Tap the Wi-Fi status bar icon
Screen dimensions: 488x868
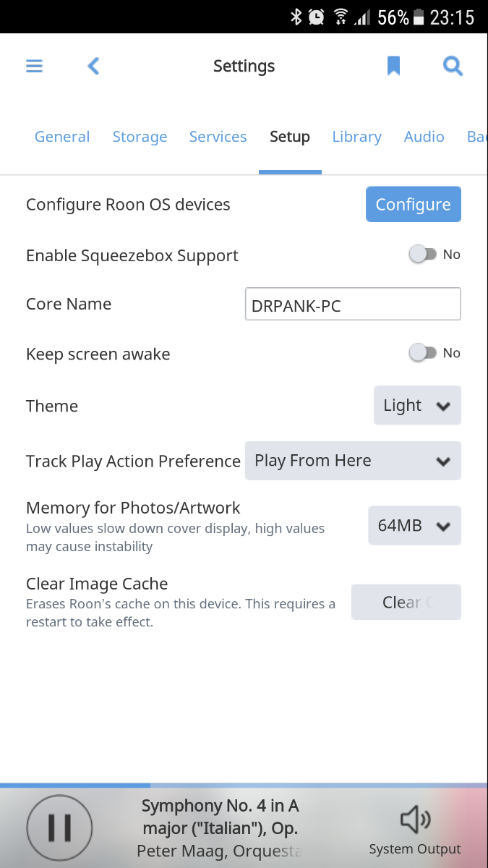341,17
